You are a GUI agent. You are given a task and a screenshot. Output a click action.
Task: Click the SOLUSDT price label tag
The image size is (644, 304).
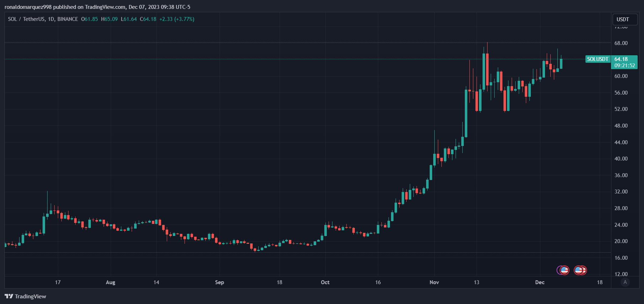click(598, 59)
